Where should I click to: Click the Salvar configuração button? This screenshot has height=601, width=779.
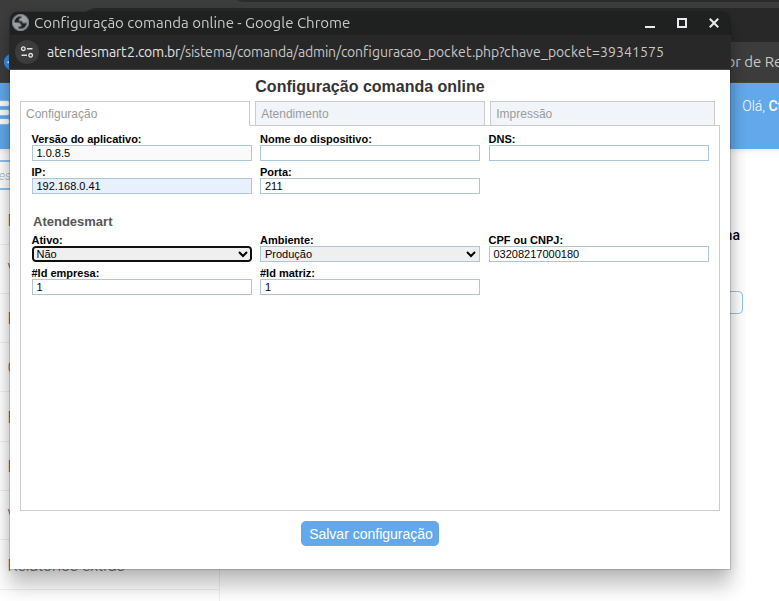tap(370, 534)
